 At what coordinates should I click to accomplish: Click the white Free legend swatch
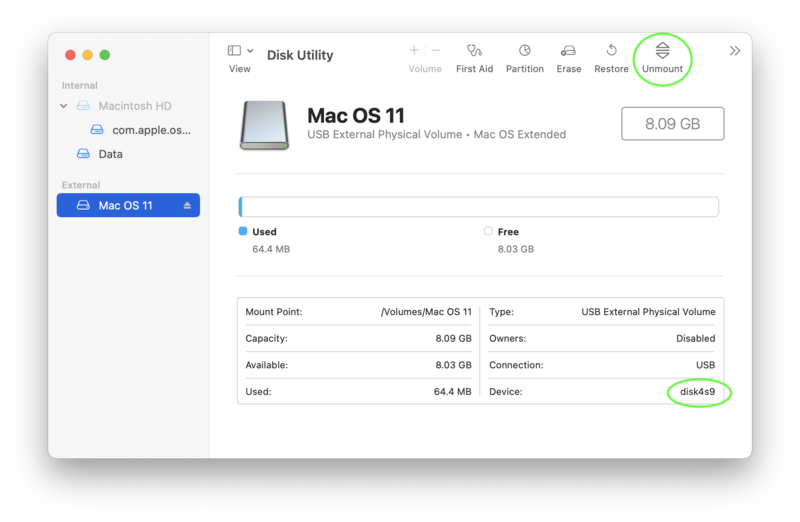point(488,231)
